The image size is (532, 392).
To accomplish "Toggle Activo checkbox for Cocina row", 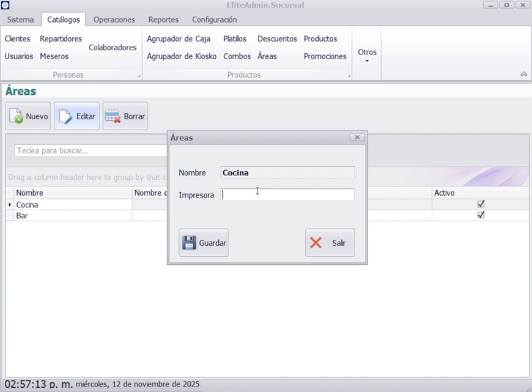I will pyautogui.click(x=481, y=204).
